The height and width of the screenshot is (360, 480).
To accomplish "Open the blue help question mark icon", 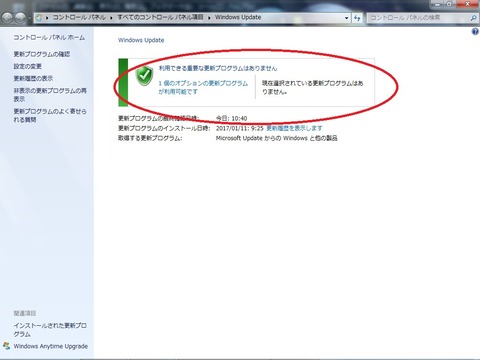I will coord(475,32).
